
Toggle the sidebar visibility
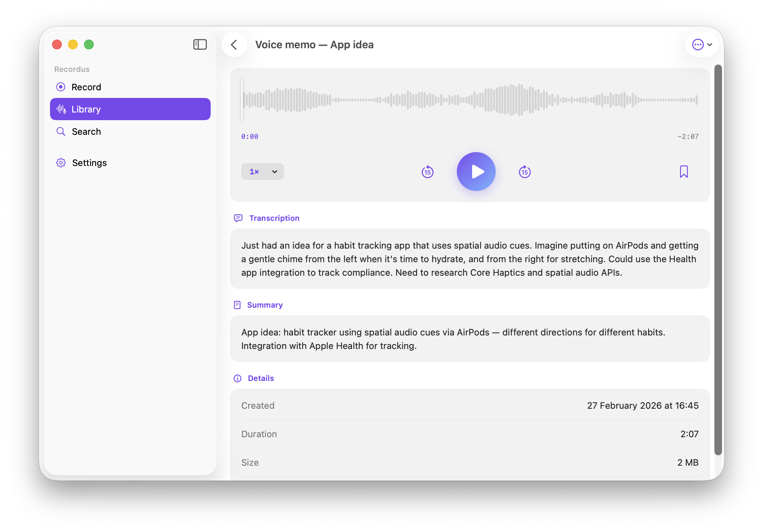[x=200, y=44]
